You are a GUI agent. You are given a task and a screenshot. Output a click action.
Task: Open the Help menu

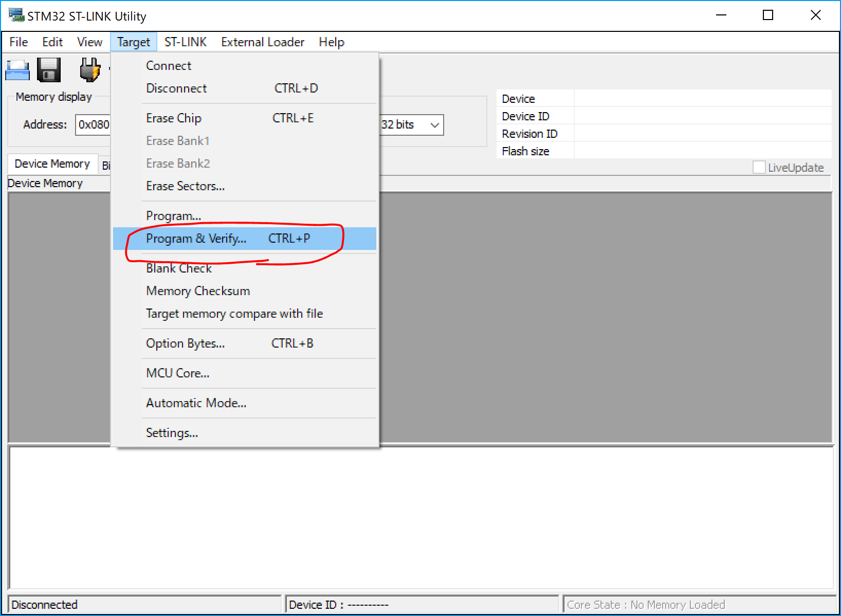331,42
